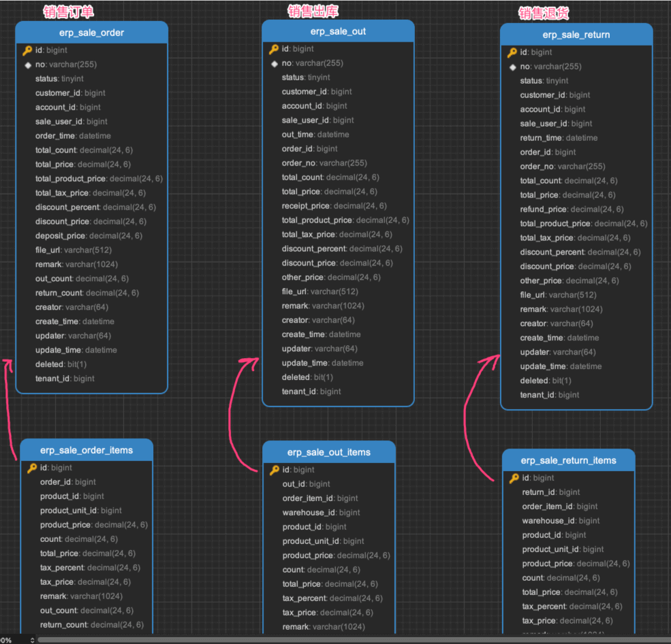Click the diamond icon beside no in erp_sale_out
671x644 pixels.
point(275,63)
